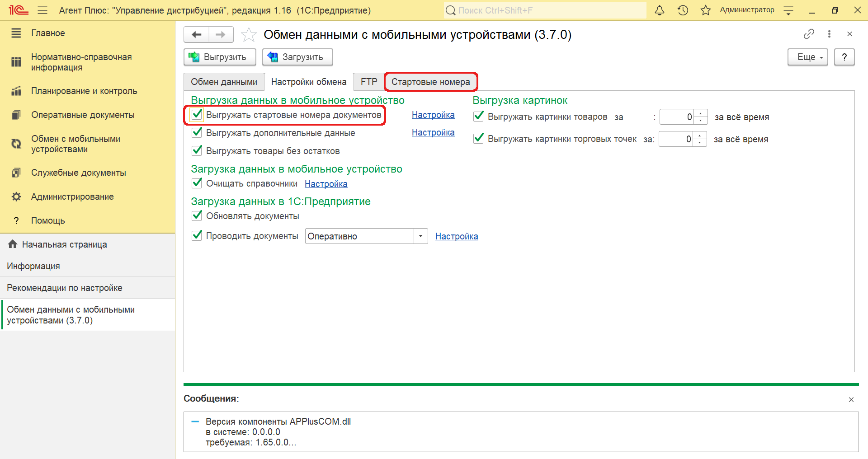The image size is (868, 459).
Task: Copy page link via chain icon
Action: [809, 34]
